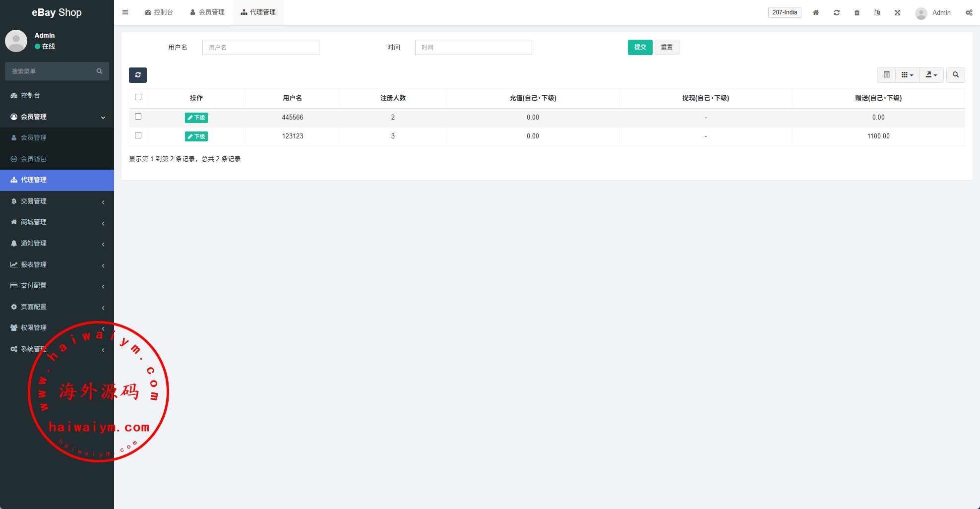Expand the 交易管理 sidebar menu
The image size is (980, 509).
pos(57,201)
